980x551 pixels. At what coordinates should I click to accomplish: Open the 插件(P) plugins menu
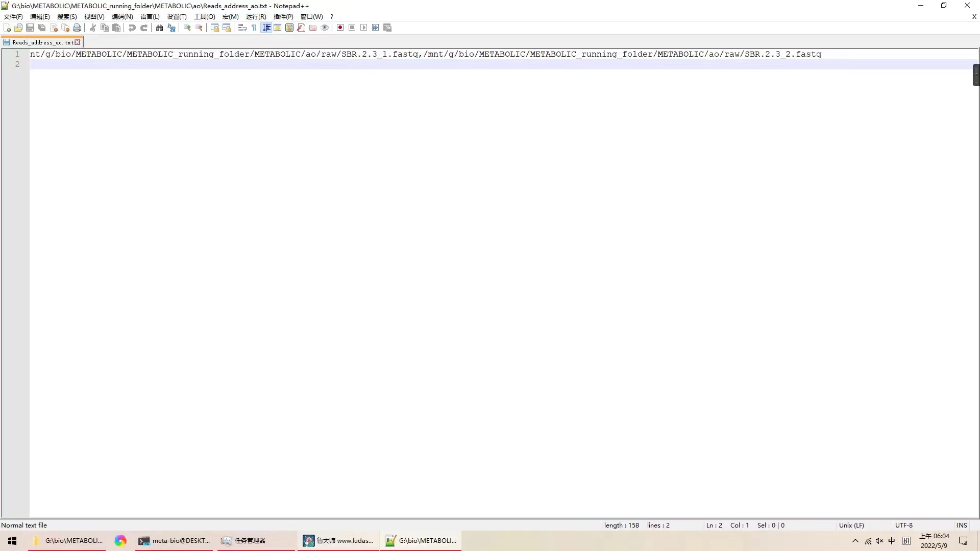click(x=283, y=16)
